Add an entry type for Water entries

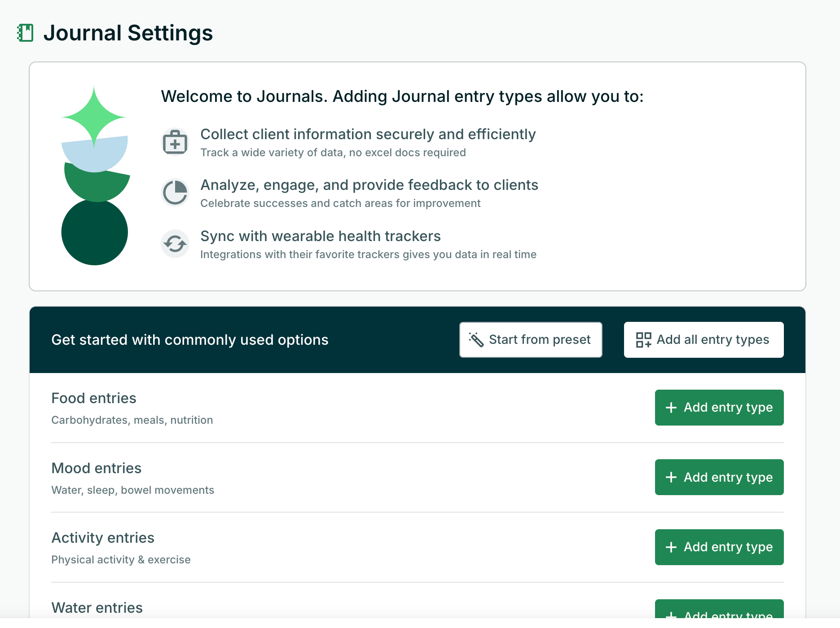719,611
